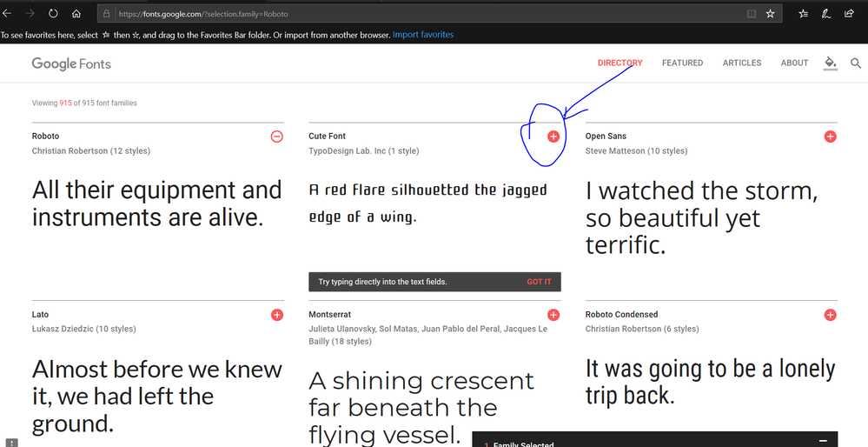Open the favorites hub icon
The image size is (868, 447).
click(803, 14)
